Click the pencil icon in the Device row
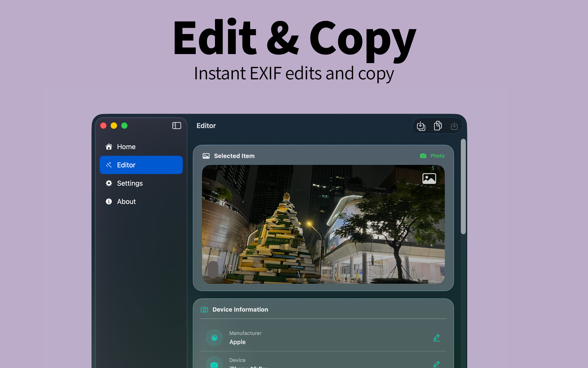The width and height of the screenshot is (588, 368). pos(436,364)
